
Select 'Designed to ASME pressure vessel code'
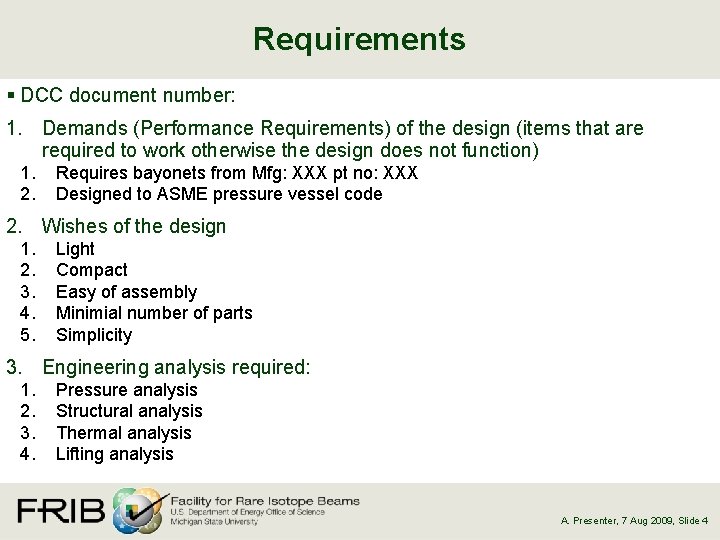219,194
